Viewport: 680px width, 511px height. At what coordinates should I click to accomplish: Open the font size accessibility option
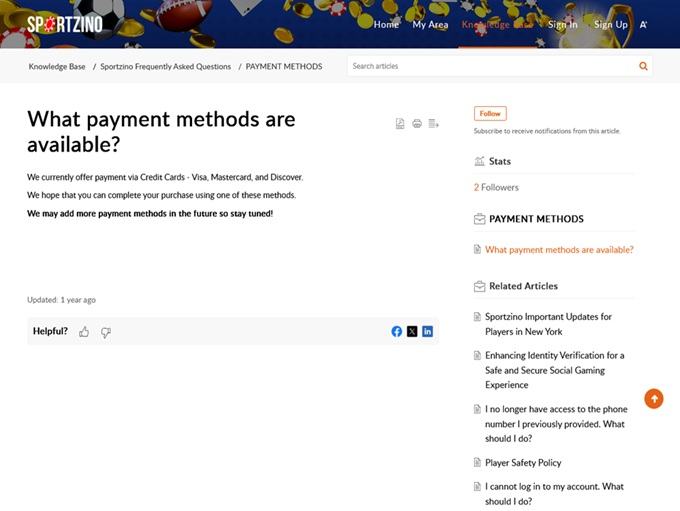click(x=644, y=24)
